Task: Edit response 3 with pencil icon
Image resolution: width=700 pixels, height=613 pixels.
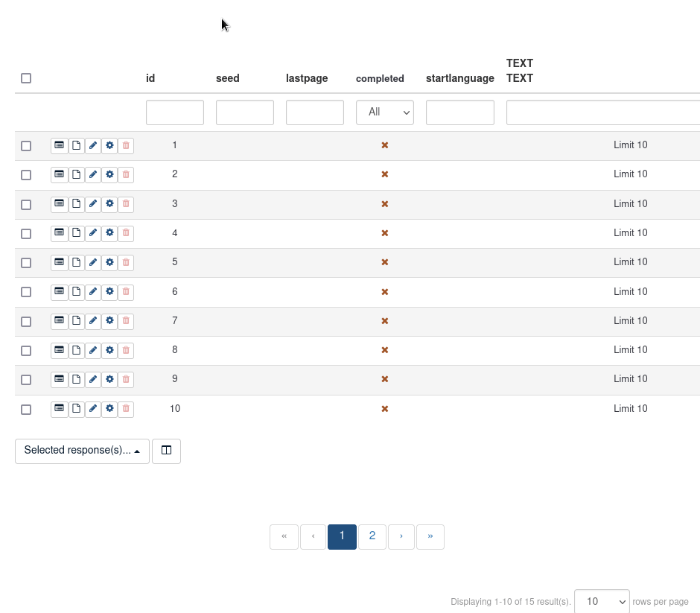Action: tap(93, 204)
